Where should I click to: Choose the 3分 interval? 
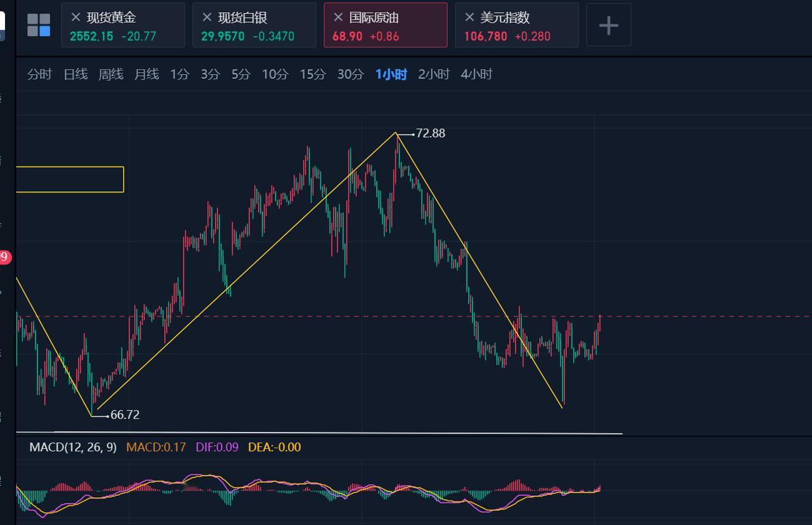pos(210,74)
